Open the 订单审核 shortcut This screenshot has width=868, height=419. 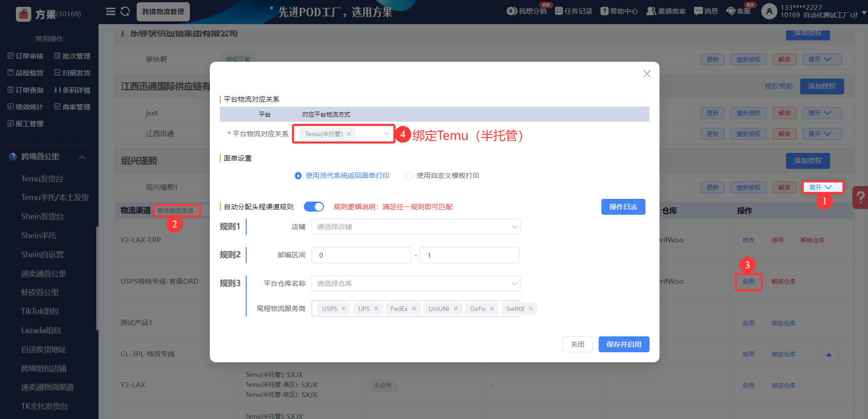click(26, 56)
